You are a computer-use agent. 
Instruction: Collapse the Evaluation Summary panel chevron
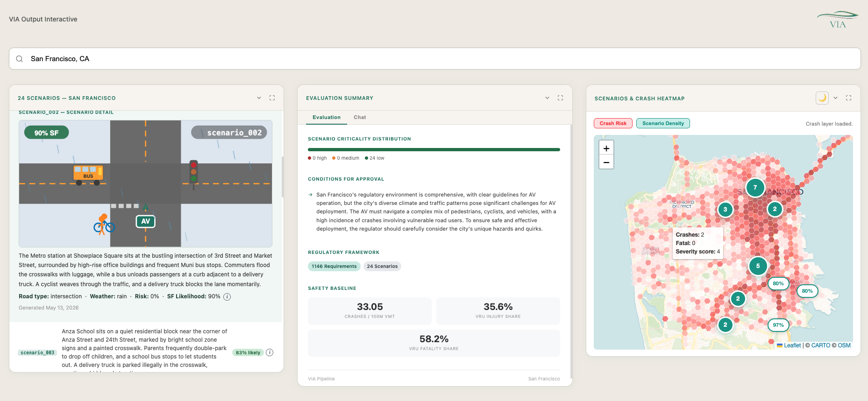pyautogui.click(x=547, y=98)
